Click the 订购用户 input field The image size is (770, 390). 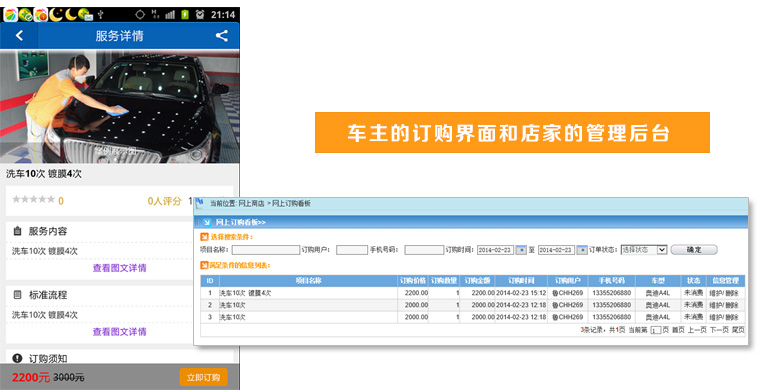(352, 250)
